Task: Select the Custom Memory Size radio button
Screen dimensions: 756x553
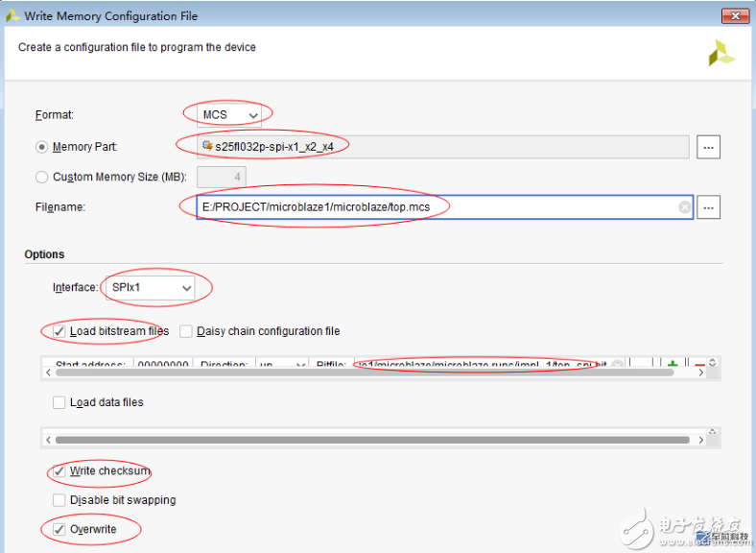Action: coord(42,177)
